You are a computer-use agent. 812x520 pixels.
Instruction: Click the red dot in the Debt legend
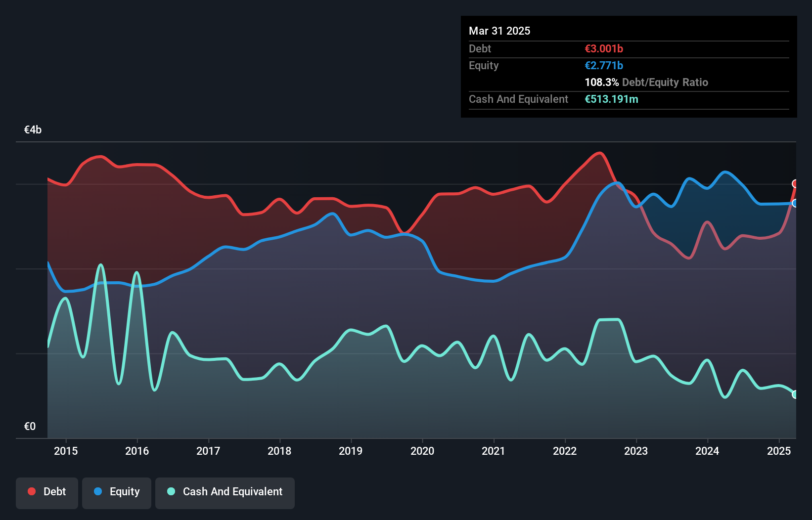pyautogui.click(x=32, y=491)
